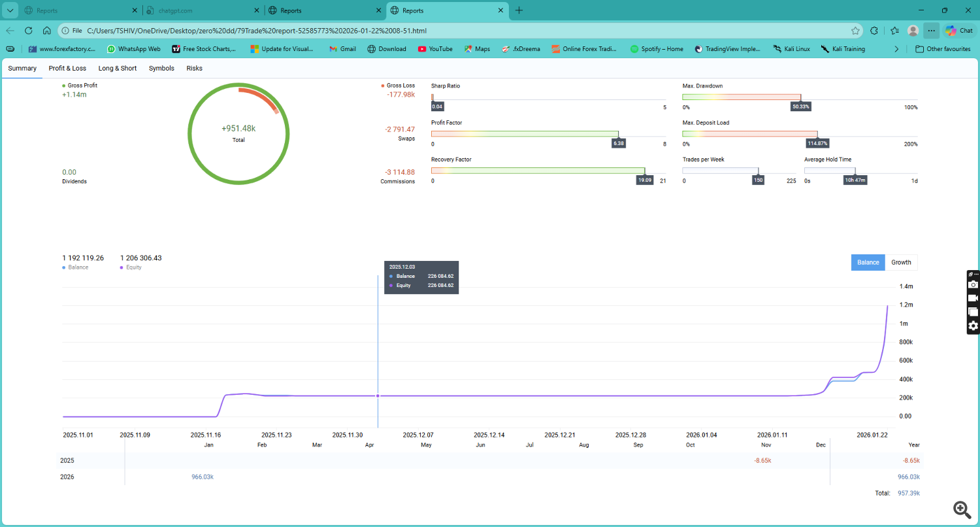This screenshot has width=980, height=527.
Task: Open the TradingView bookmark link
Action: coord(728,49)
